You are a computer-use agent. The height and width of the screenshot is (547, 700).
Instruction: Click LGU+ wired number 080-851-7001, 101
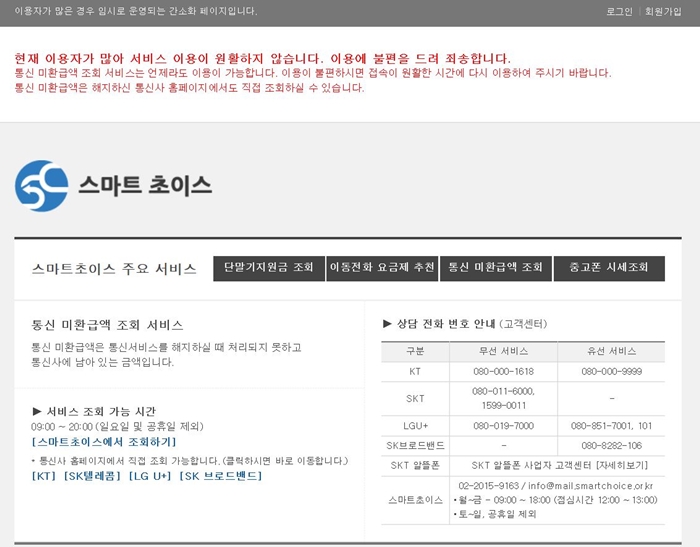click(x=611, y=426)
